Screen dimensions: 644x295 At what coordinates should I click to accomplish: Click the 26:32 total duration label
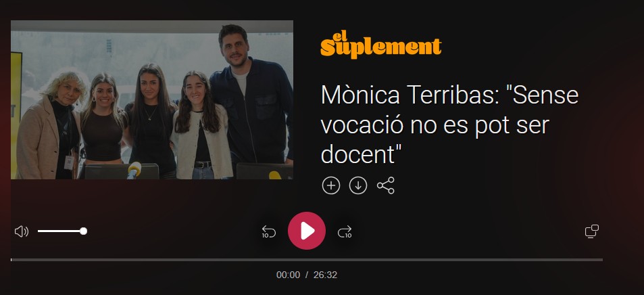pos(325,275)
